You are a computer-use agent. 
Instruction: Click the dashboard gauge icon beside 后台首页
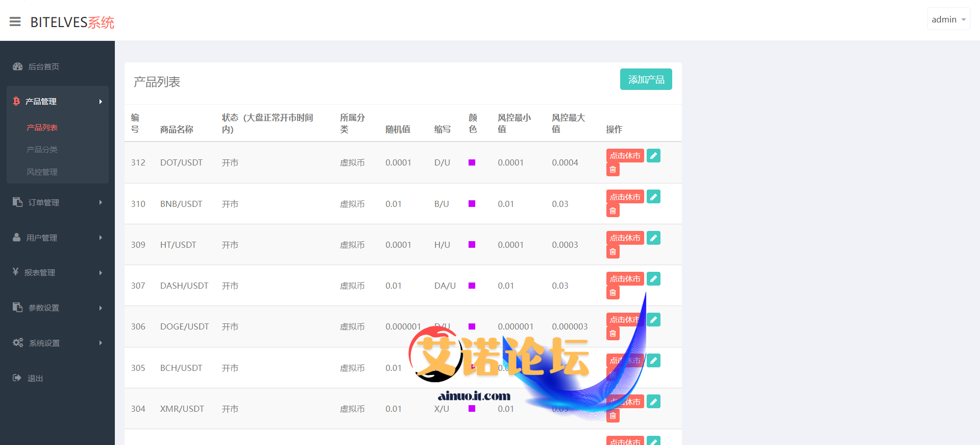click(x=18, y=66)
